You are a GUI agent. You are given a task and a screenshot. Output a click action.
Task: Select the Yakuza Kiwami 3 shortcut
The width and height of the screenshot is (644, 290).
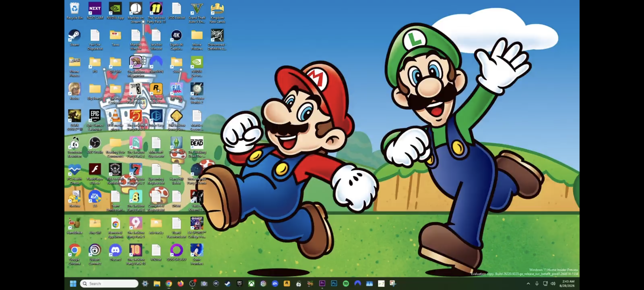(197, 201)
